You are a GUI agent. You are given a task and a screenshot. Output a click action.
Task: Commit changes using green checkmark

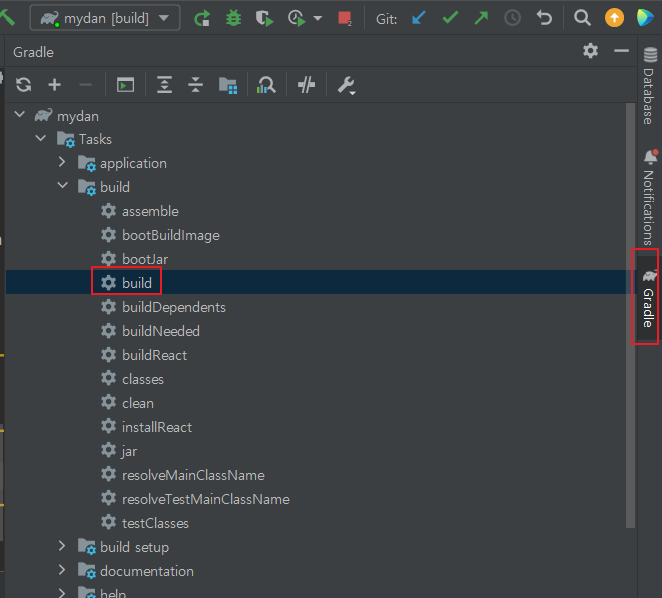450,18
